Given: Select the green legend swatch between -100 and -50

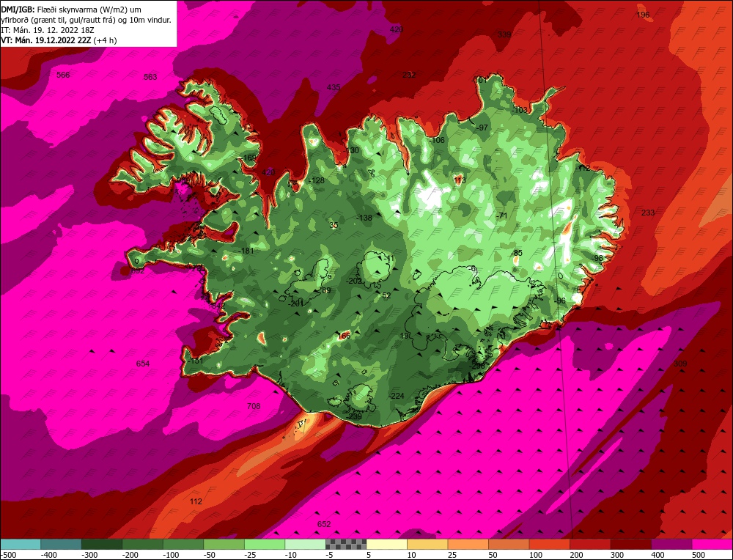Looking at the screenshot, I should 183,544.
